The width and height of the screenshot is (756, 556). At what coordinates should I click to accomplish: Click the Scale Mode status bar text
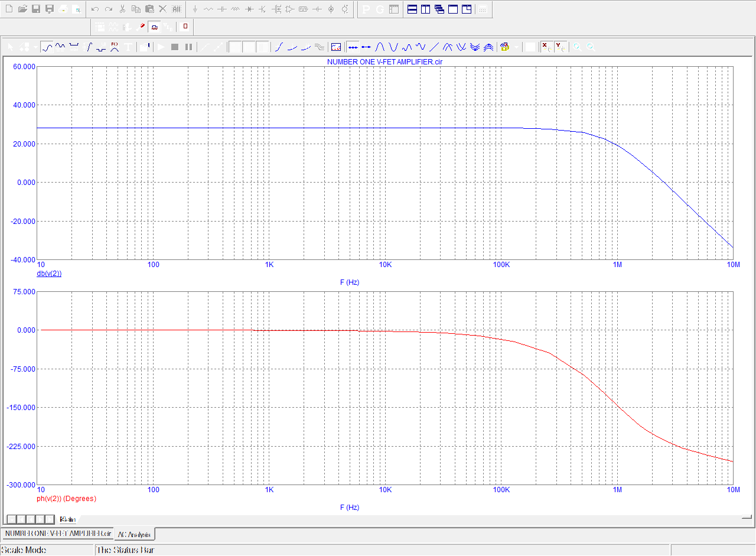pyautogui.click(x=24, y=550)
